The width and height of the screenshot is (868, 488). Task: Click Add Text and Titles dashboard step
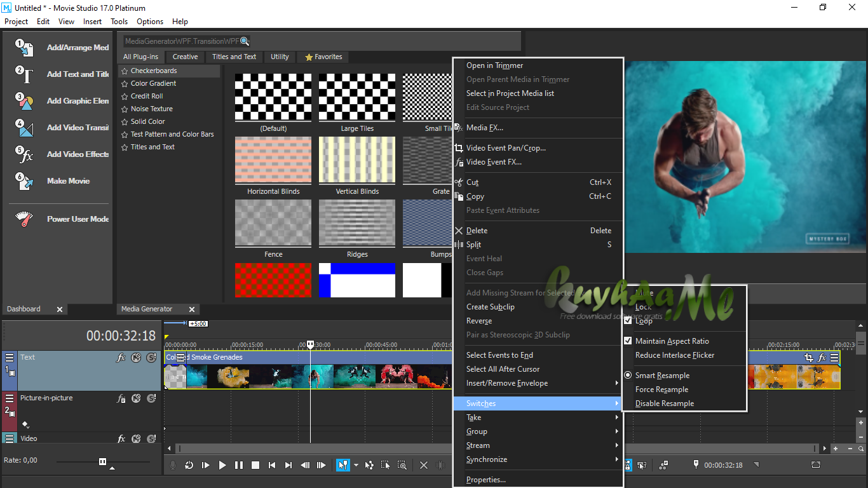62,74
